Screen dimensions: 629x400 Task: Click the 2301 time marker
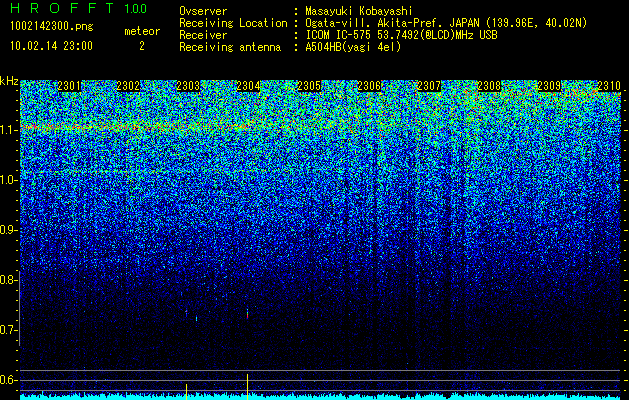(x=69, y=86)
